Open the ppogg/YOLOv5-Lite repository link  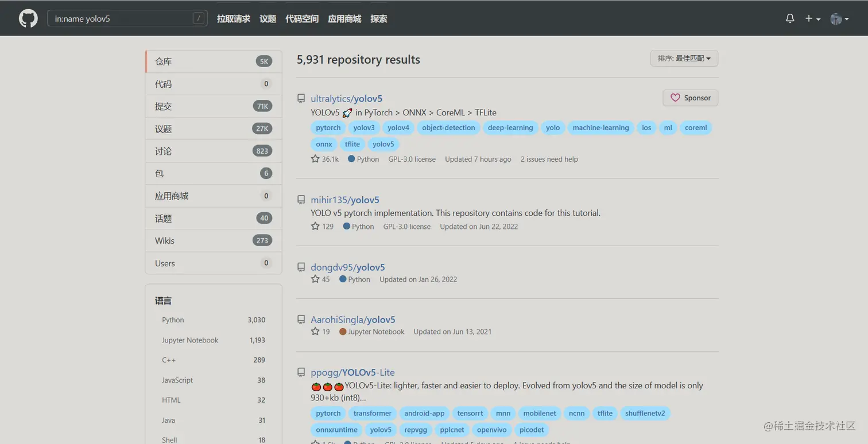tap(352, 372)
